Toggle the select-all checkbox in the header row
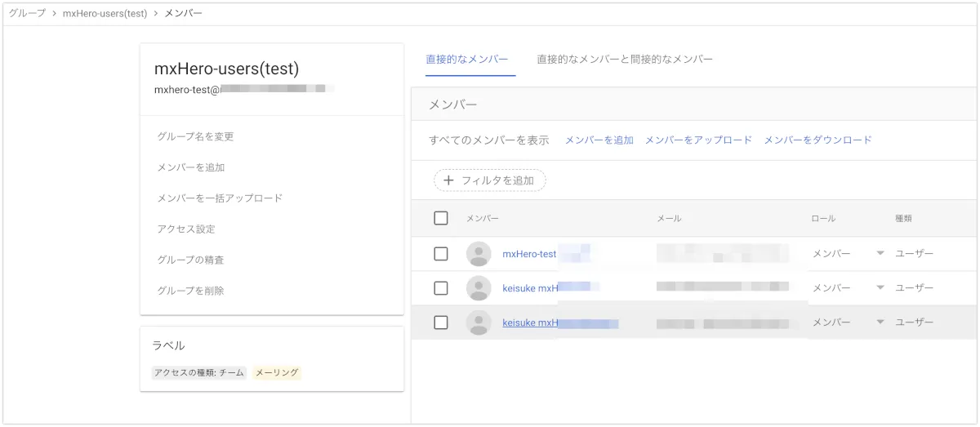Image resolution: width=980 pixels, height=427 pixels. (441, 218)
